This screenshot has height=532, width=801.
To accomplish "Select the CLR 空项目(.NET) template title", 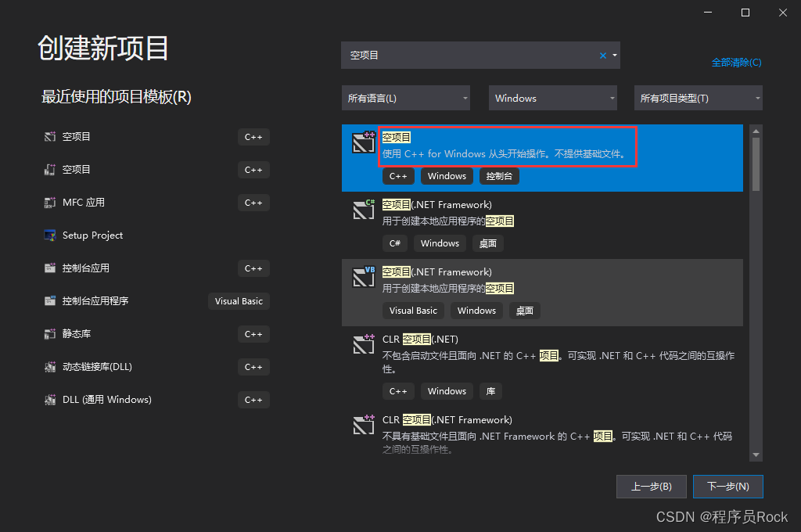I will click(x=420, y=340).
